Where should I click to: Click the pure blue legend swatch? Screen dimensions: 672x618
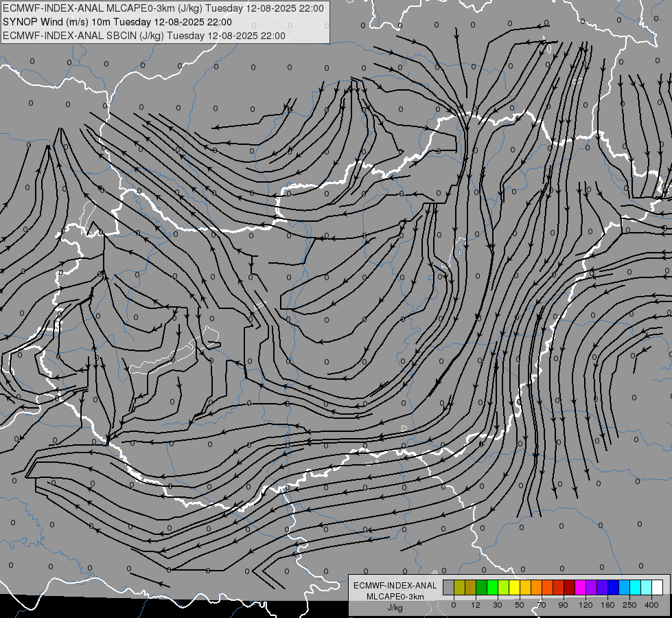pyautogui.click(x=614, y=587)
